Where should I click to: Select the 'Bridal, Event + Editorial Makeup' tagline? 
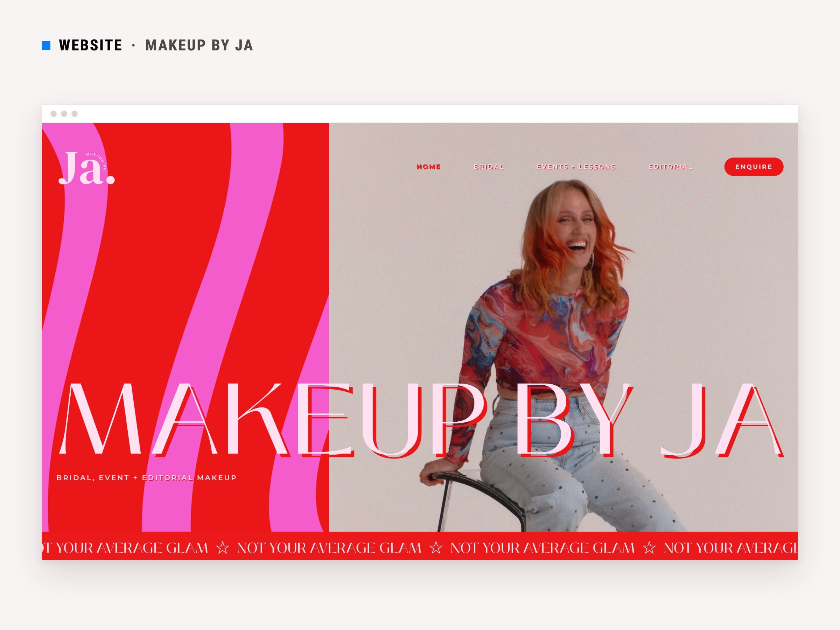[147, 478]
